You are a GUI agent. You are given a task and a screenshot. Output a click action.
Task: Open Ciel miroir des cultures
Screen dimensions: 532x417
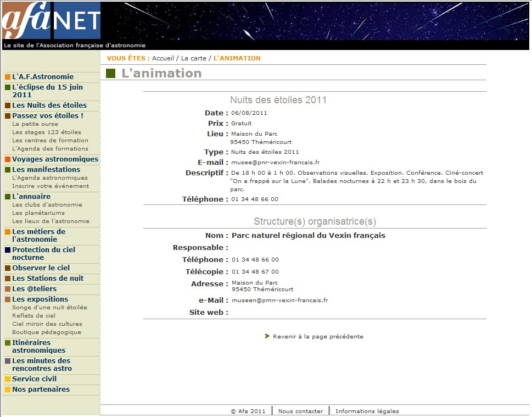[x=47, y=324]
